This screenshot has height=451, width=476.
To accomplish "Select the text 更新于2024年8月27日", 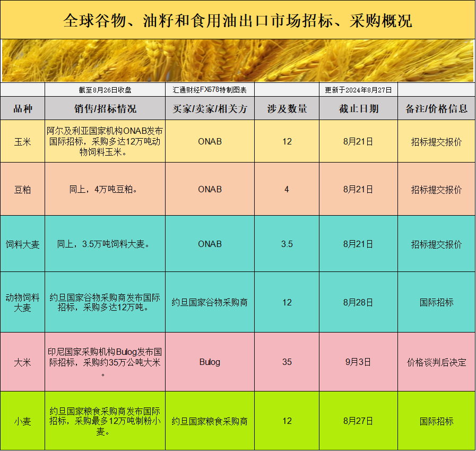I will [358, 90].
